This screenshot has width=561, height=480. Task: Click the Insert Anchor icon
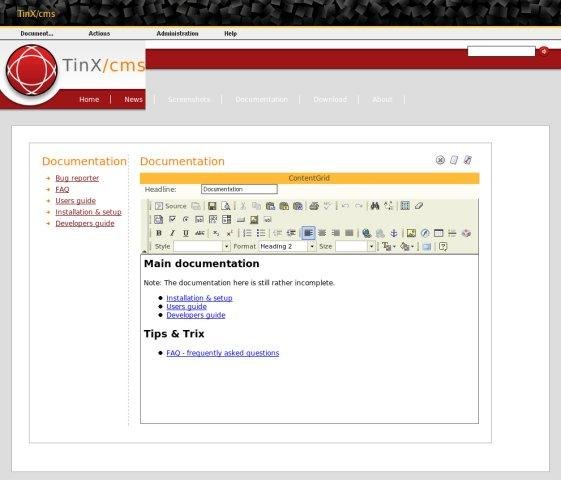pos(394,233)
